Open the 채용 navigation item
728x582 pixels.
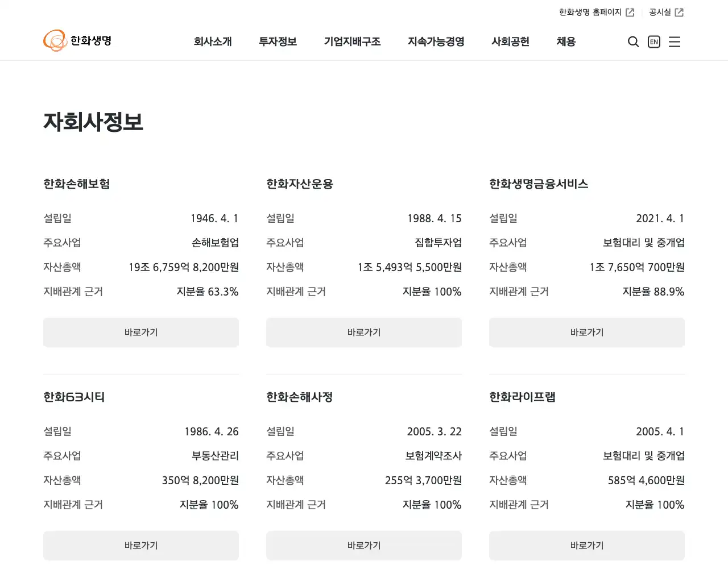(x=565, y=41)
